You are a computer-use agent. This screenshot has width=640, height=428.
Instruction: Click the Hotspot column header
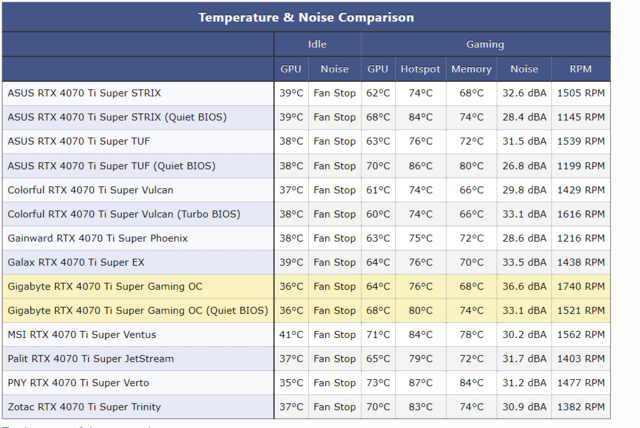point(420,69)
